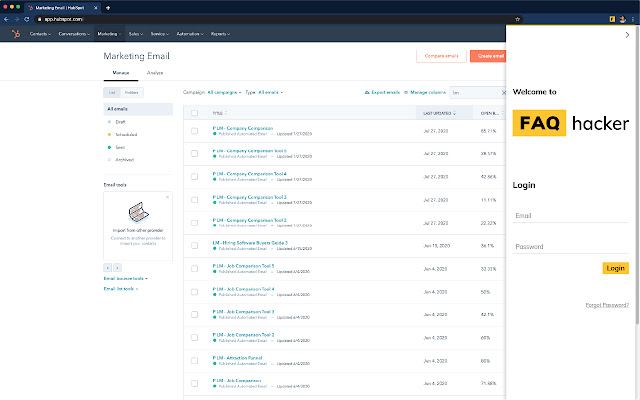
Task: Click the Export emails link
Action: pyautogui.click(x=382, y=93)
